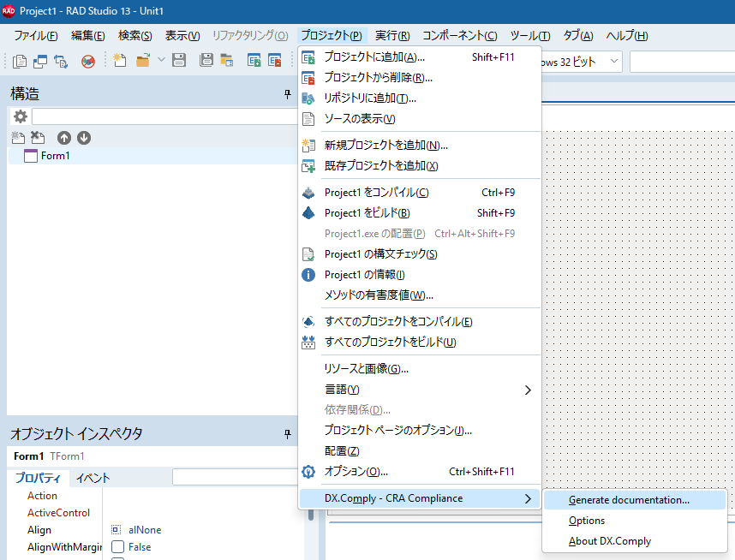Click the move down arrow in structure panel
The width and height of the screenshot is (735, 560).
84,138
